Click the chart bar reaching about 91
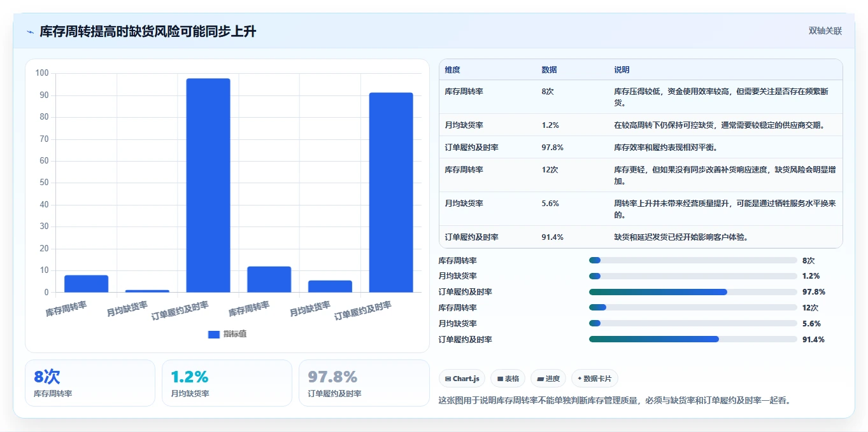The width and height of the screenshot is (868, 432). [x=391, y=193]
